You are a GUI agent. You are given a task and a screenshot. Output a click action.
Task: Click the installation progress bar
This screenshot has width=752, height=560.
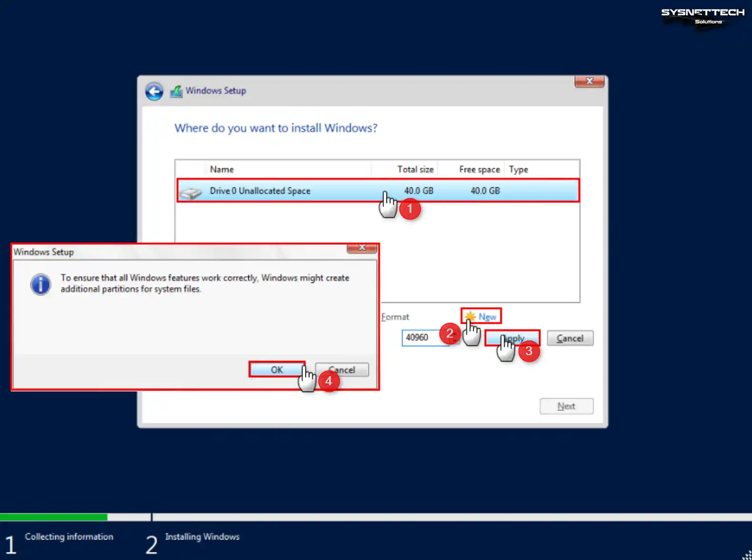pyautogui.click(x=376, y=517)
